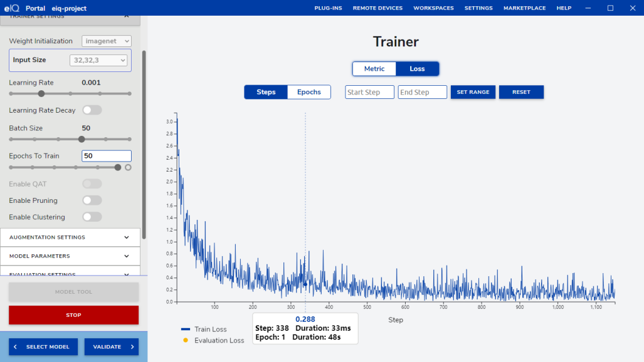This screenshot has height=362, width=644.
Task: Click the Evaluation Loss legend dot
Action: pos(185,341)
